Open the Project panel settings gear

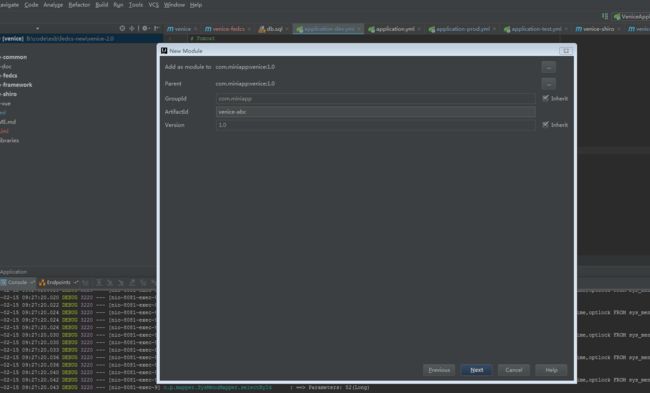coord(145,28)
